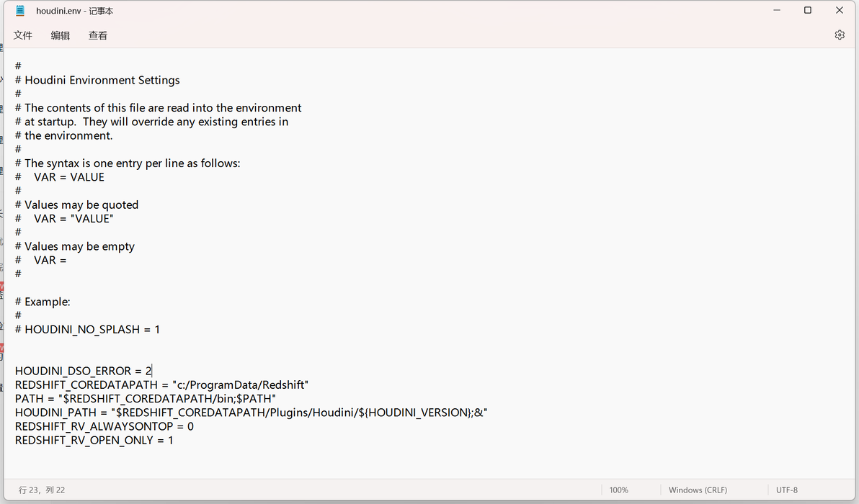This screenshot has height=504, width=859.
Task: Click the 行 23，列 22 cursor position indicator
Action: point(42,490)
